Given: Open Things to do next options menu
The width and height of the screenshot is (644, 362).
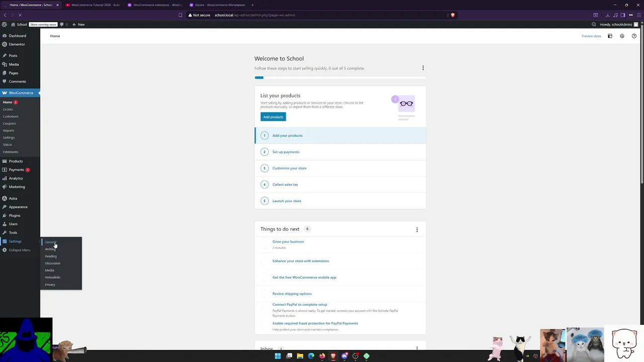Looking at the screenshot, I should click(x=417, y=230).
